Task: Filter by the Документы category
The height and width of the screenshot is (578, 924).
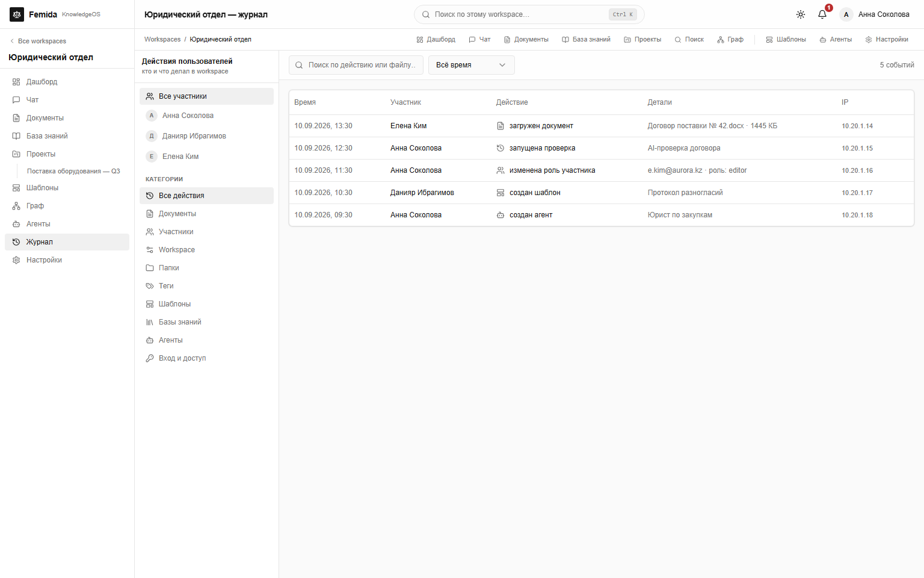Action: point(206,214)
